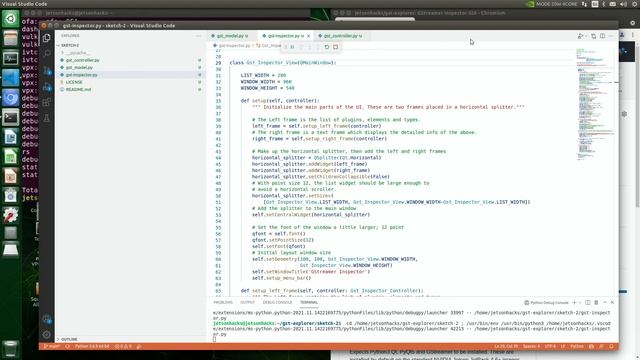Synchronize changes from status bar

pos(68,347)
